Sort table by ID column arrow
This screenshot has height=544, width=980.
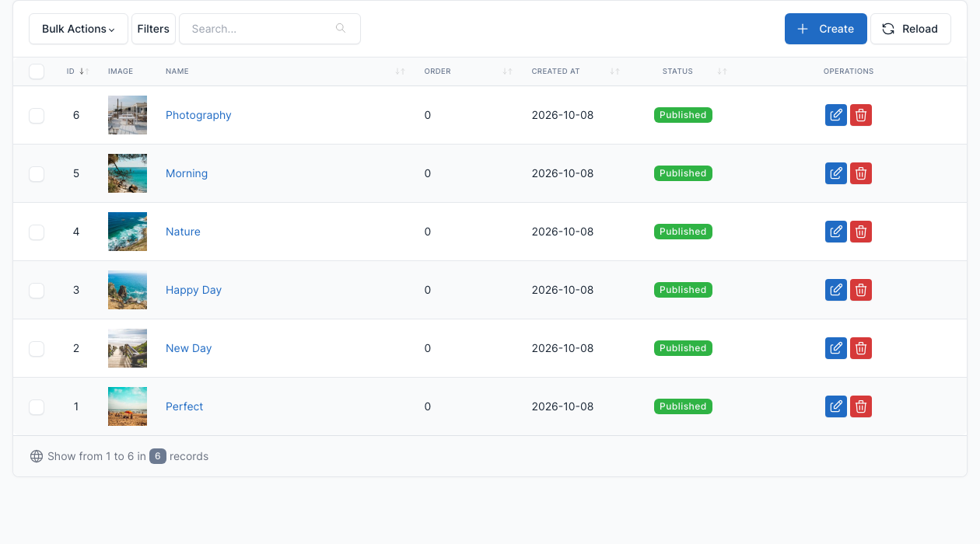[84, 71]
